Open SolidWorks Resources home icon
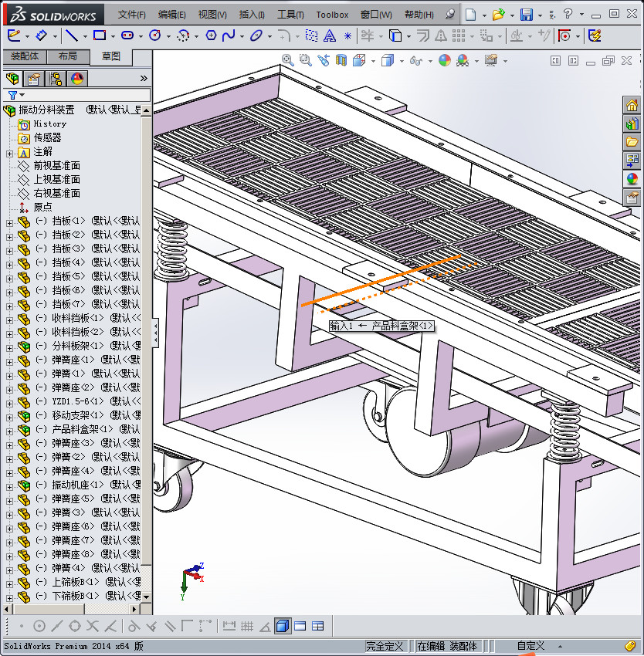This screenshot has height=656, width=644. [x=632, y=106]
